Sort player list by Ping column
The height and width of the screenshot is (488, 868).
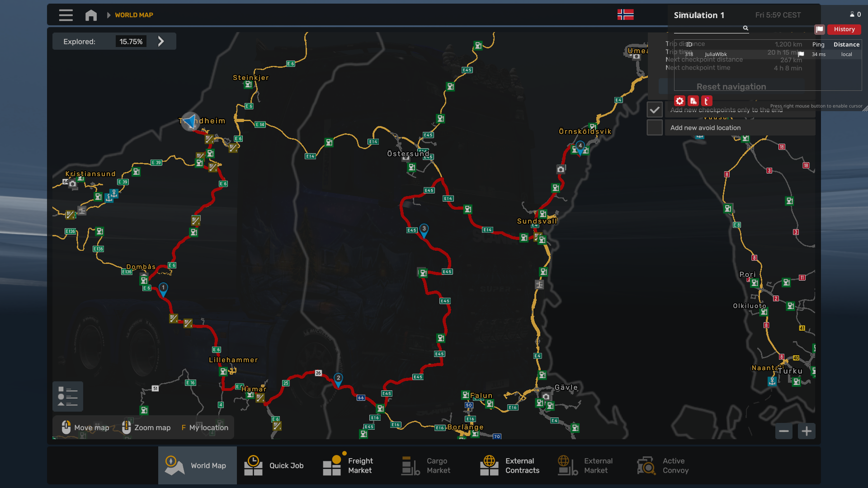pyautogui.click(x=818, y=44)
